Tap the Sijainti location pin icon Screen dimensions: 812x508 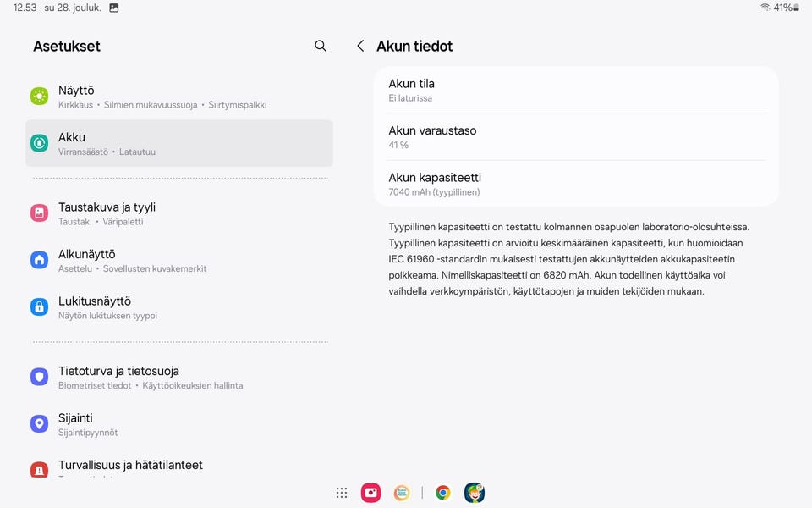[x=40, y=424]
